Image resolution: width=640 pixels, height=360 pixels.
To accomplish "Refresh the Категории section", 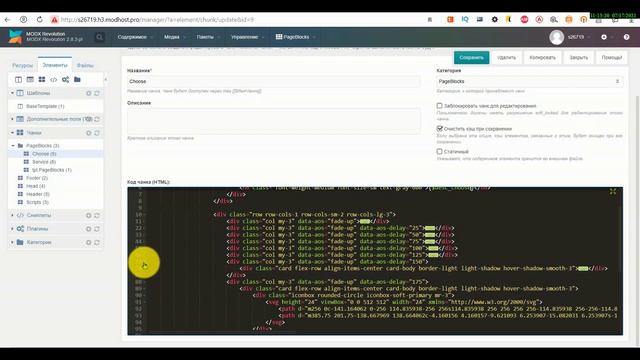I will (x=97, y=242).
